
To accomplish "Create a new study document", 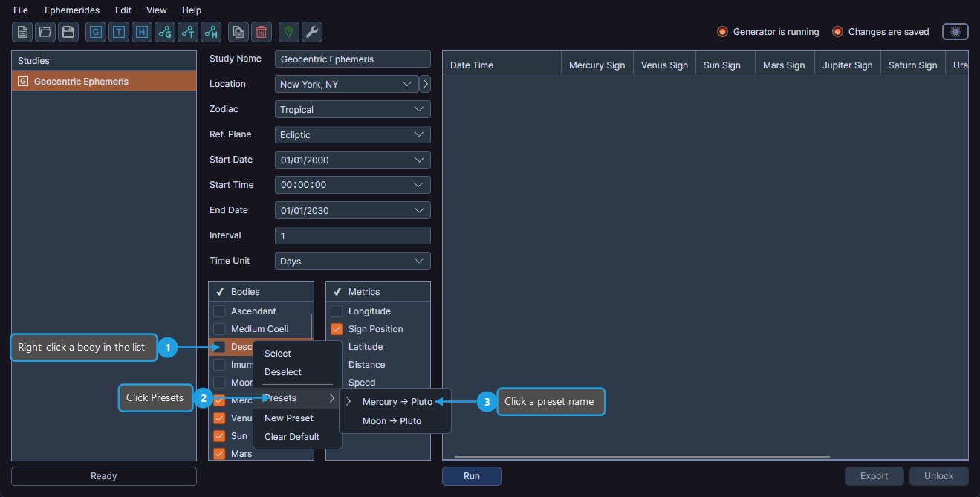I will pyautogui.click(x=22, y=32).
